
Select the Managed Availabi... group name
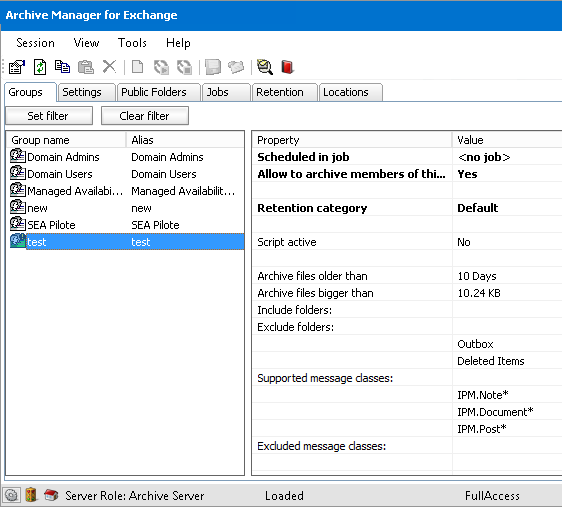tap(75, 191)
